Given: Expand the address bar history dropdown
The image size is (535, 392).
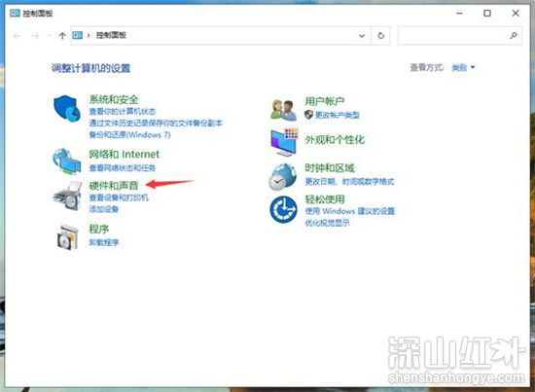Looking at the screenshot, I should click(x=362, y=35).
